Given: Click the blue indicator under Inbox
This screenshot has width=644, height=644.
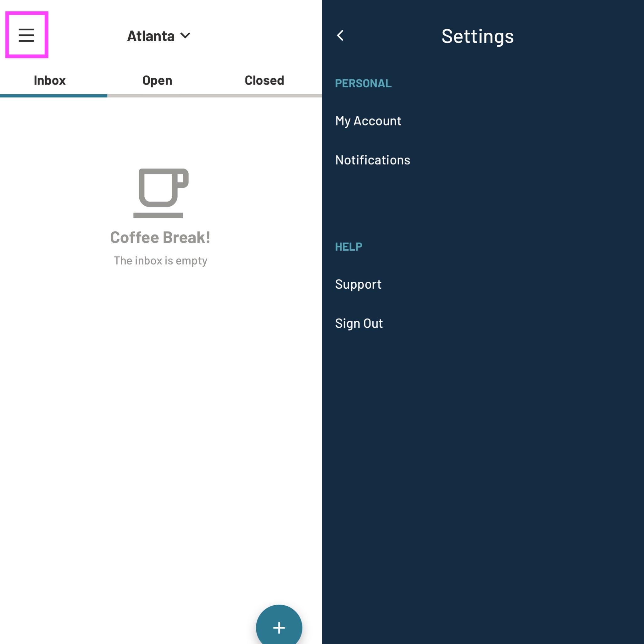Looking at the screenshot, I should [54, 96].
